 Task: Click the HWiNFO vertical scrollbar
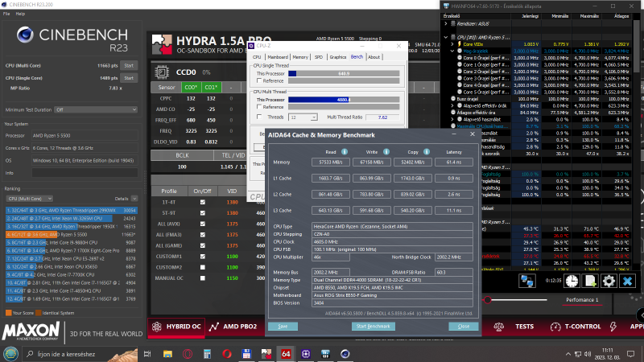click(636, 46)
